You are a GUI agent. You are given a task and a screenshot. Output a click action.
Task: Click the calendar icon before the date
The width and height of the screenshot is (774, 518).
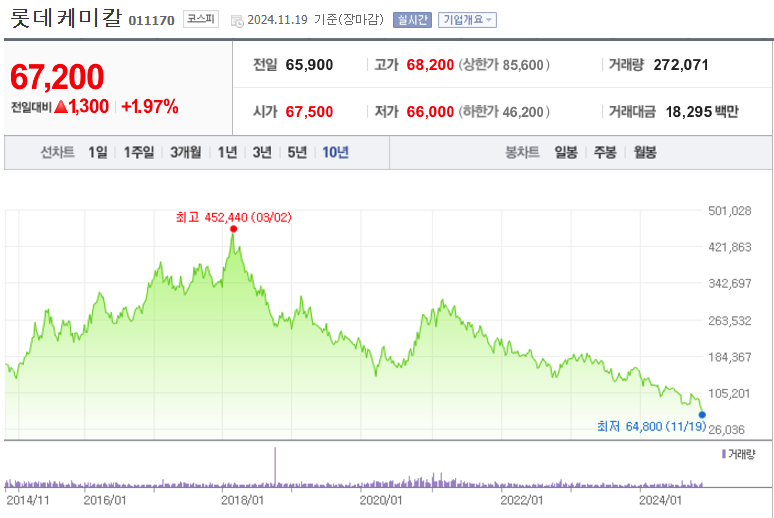pyautogui.click(x=237, y=21)
